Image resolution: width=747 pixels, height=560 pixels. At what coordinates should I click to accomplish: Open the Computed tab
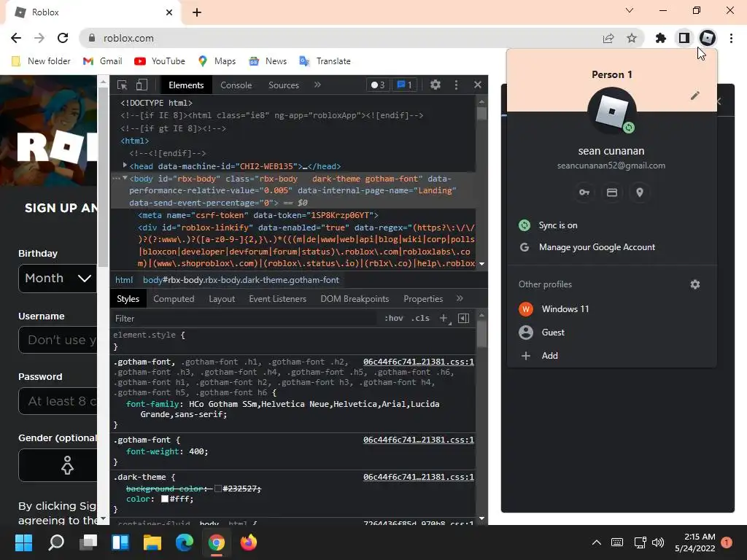click(174, 298)
